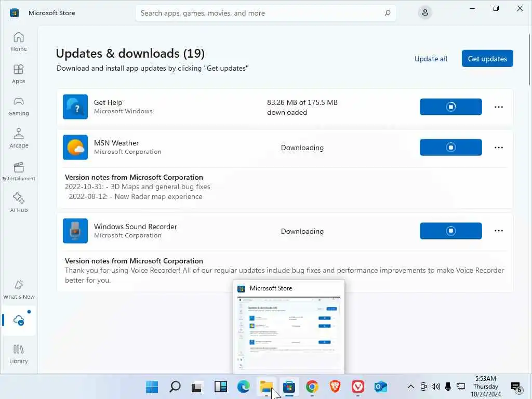Open the Entertainment section
532x399 pixels.
(19, 170)
